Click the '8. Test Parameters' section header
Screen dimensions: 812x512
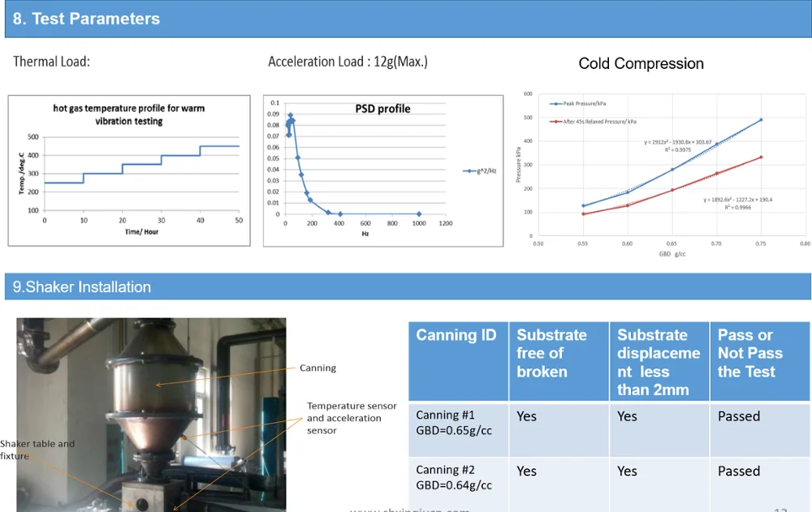click(x=86, y=19)
